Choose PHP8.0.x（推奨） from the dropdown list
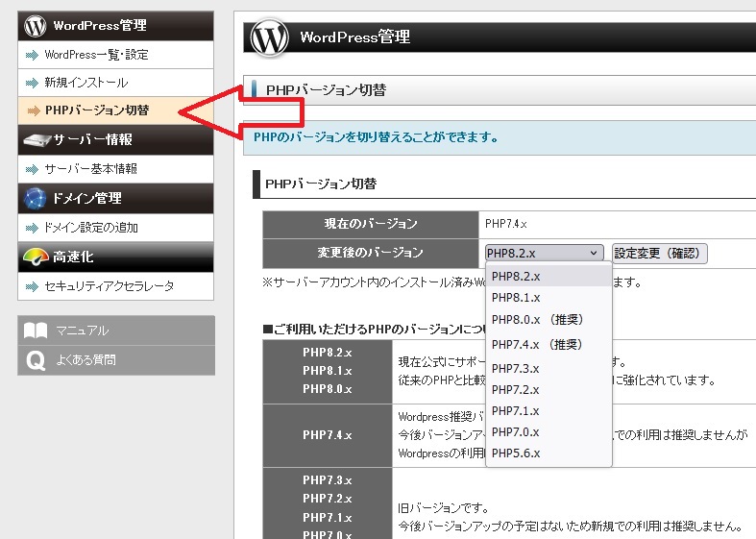Screen dimensions: 756x539 (549, 320)
